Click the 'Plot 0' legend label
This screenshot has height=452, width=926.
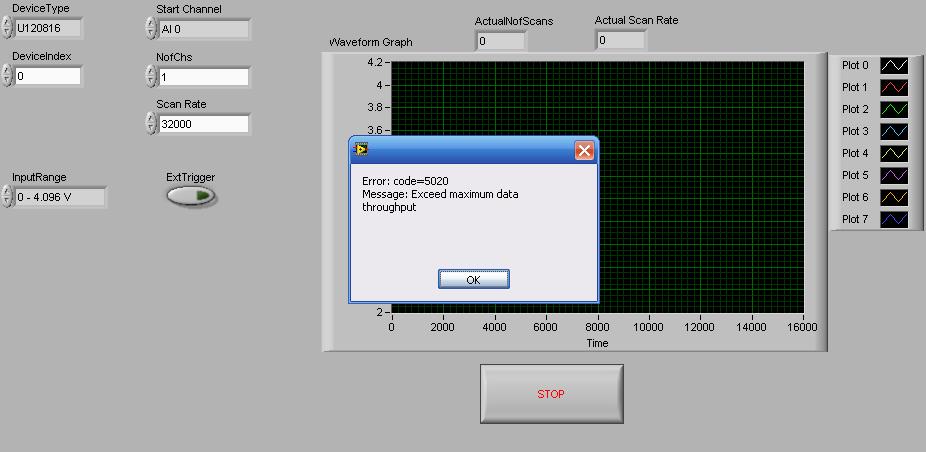tap(855, 66)
